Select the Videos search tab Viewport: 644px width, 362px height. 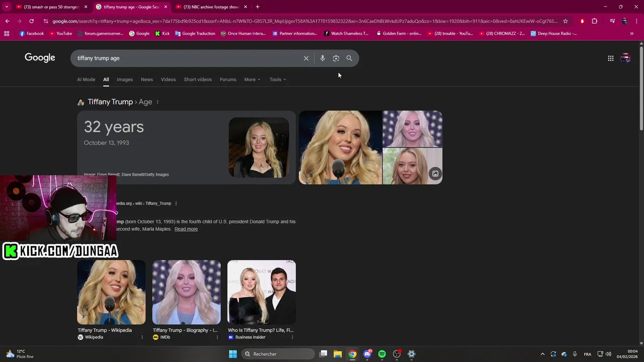169,79
